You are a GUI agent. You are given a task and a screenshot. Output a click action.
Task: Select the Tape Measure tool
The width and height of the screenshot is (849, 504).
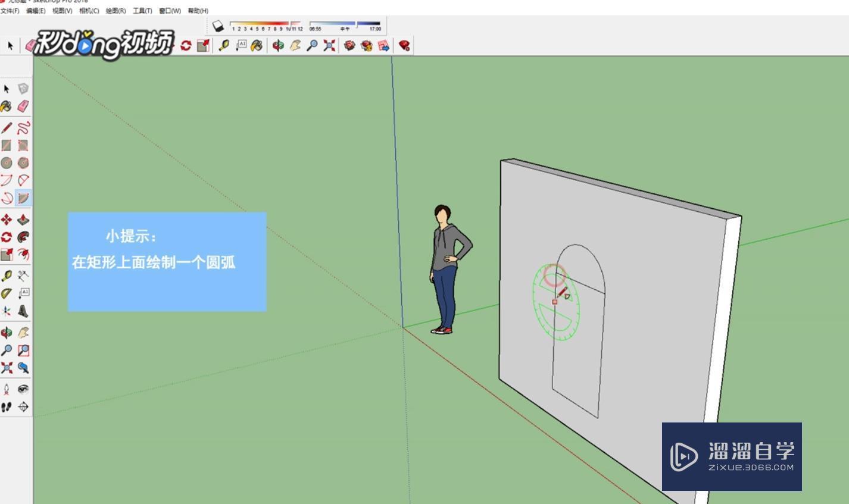8,276
